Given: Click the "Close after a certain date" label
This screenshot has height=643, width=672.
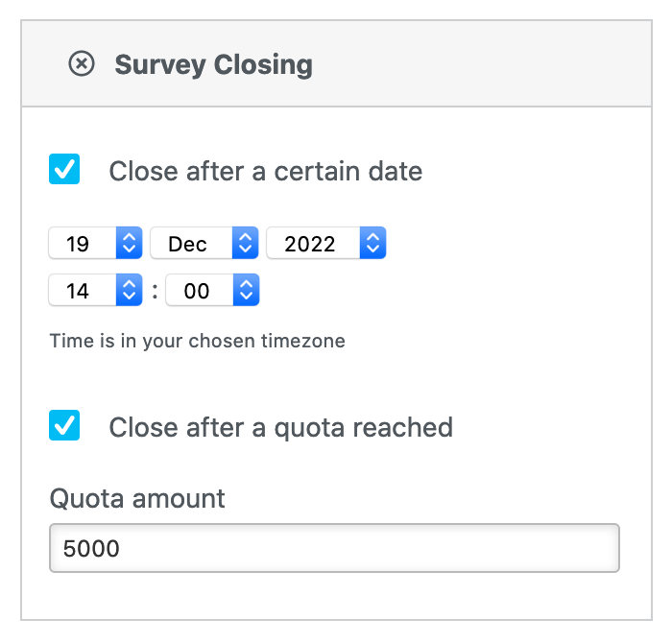Looking at the screenshot, I should [265, 172].
